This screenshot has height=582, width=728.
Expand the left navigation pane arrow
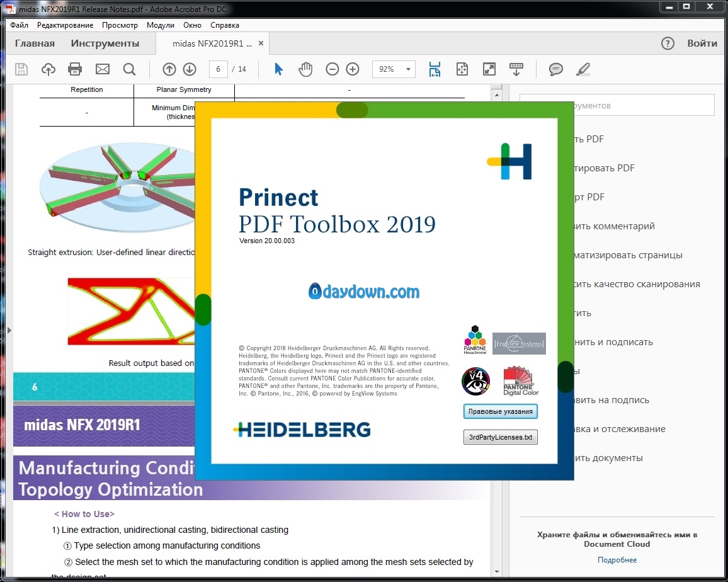[9, 330]
